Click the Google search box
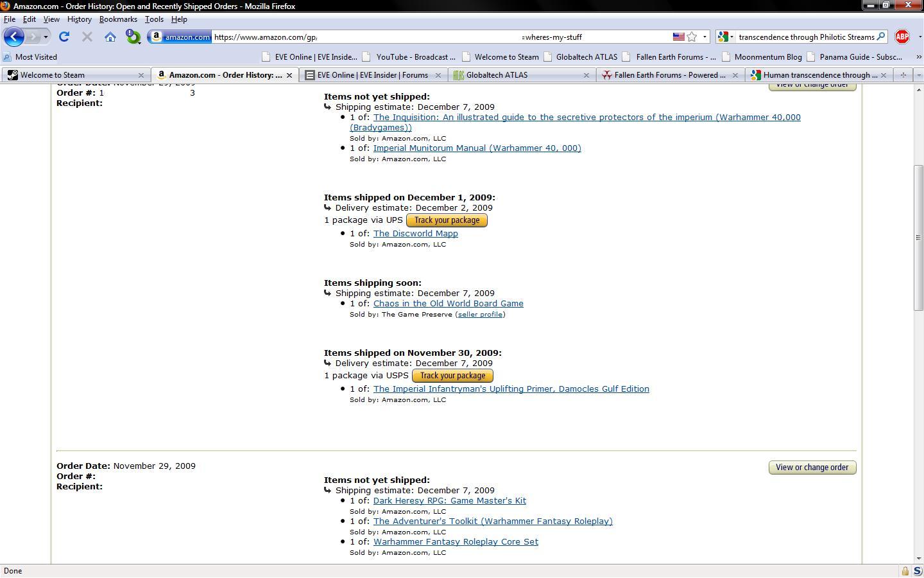This screenshot has width=924, height=578. (806, 37)
